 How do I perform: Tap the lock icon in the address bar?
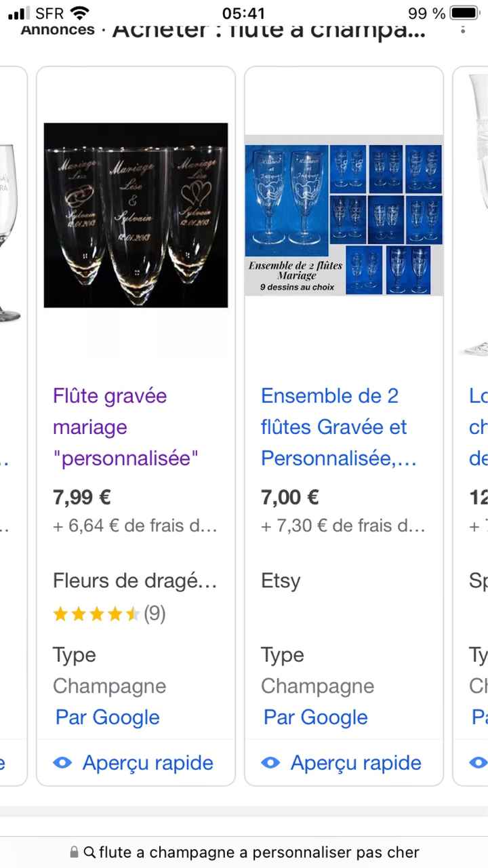(x=74, y=852)
